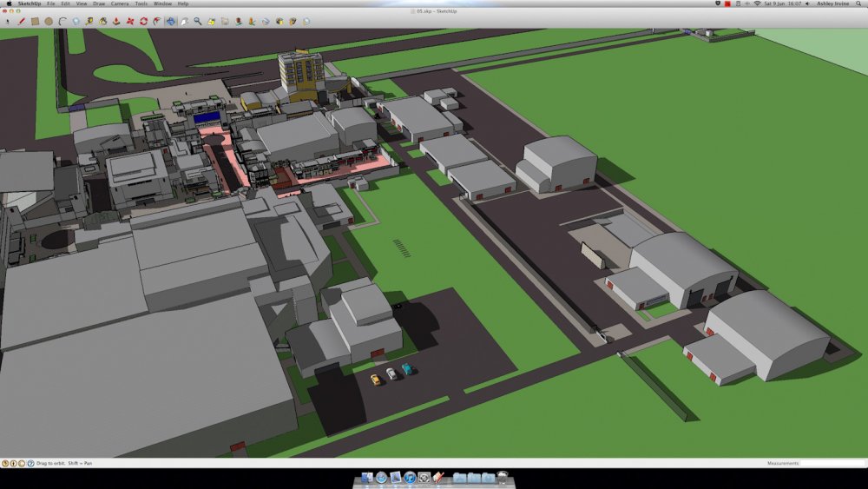Choose the Select arrow tool
868x489 pixels.
click(8, 22)
